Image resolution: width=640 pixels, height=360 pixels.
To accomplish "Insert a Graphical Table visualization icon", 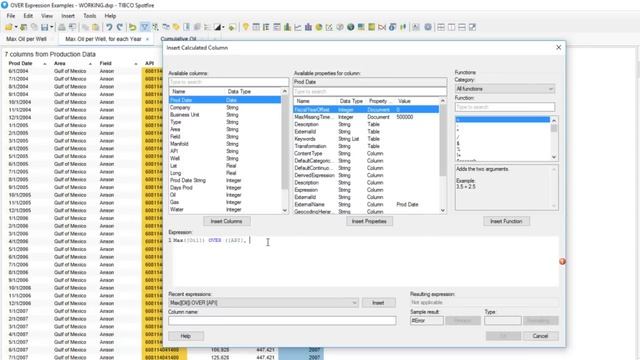I will tap(277, 27).
